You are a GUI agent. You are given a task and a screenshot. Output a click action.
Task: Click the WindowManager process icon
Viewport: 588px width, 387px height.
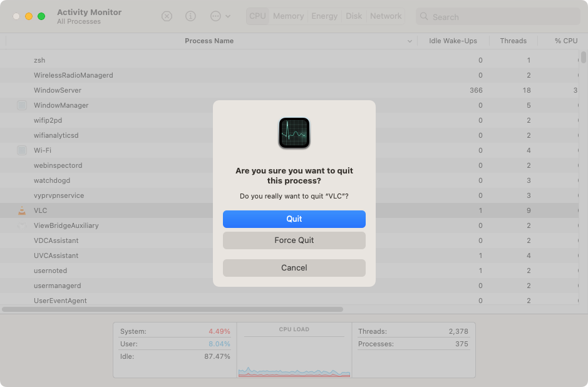[22, 105]
